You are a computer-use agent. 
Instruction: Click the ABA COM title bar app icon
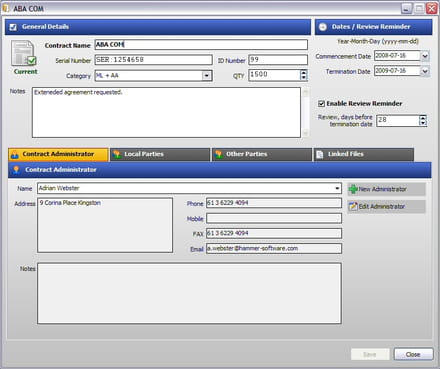[x=6, y=8]
